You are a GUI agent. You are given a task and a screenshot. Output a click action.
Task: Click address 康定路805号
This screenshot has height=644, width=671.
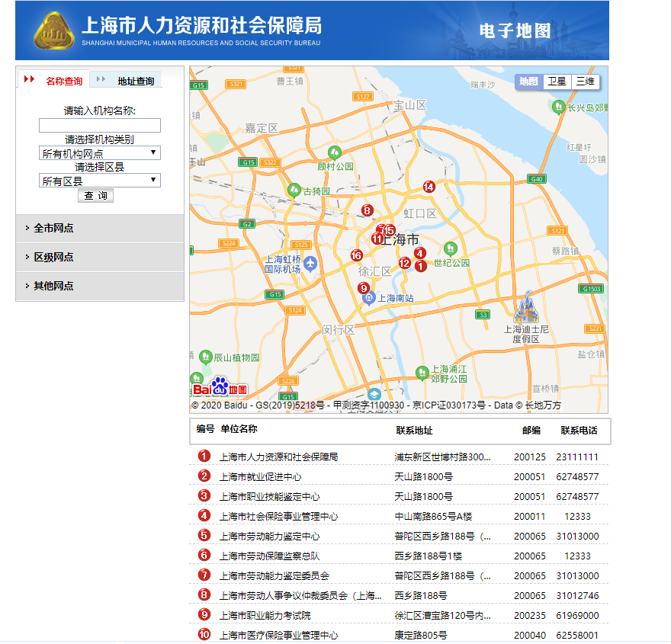click(x=421, y=636)
